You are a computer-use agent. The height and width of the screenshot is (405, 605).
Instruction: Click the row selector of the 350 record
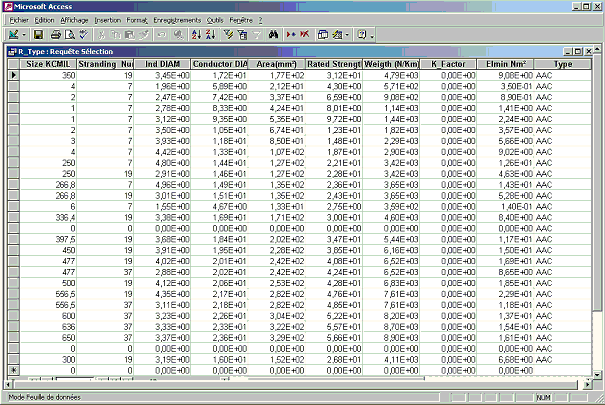point(14,75)
